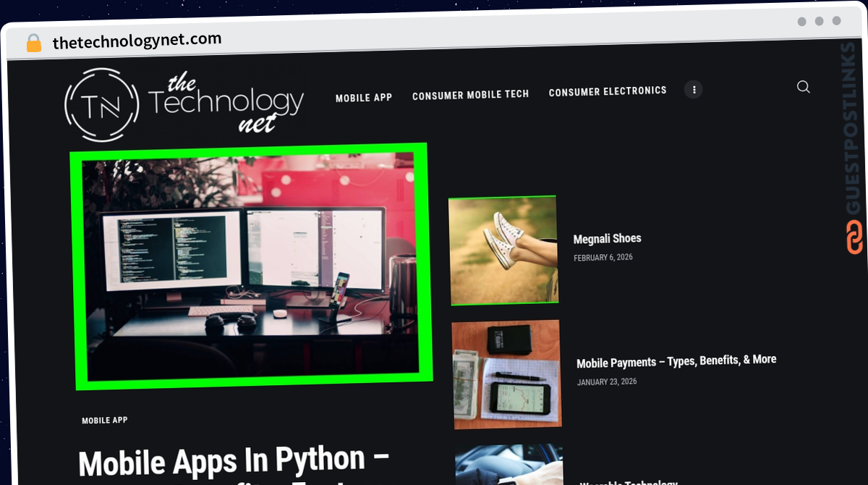Click the Mobile Payments phone and cash thumbnail

pyautogui.click(x=507, y=374)
